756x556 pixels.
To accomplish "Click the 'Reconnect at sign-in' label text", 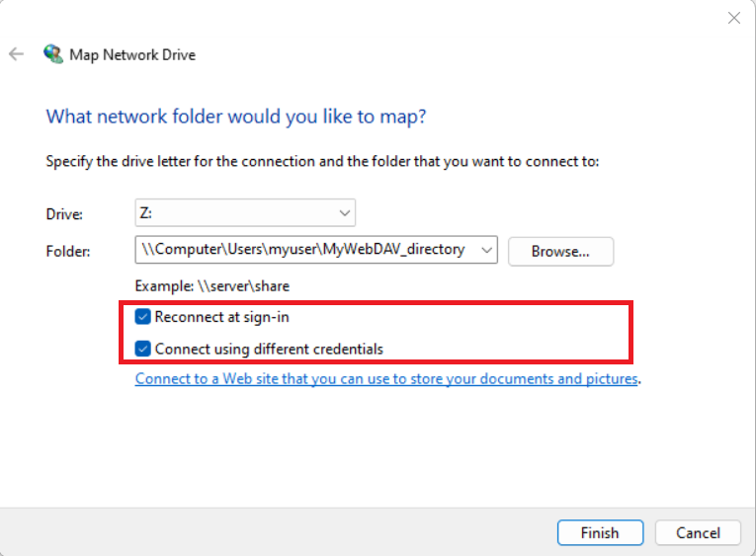I will click(221, 317).
